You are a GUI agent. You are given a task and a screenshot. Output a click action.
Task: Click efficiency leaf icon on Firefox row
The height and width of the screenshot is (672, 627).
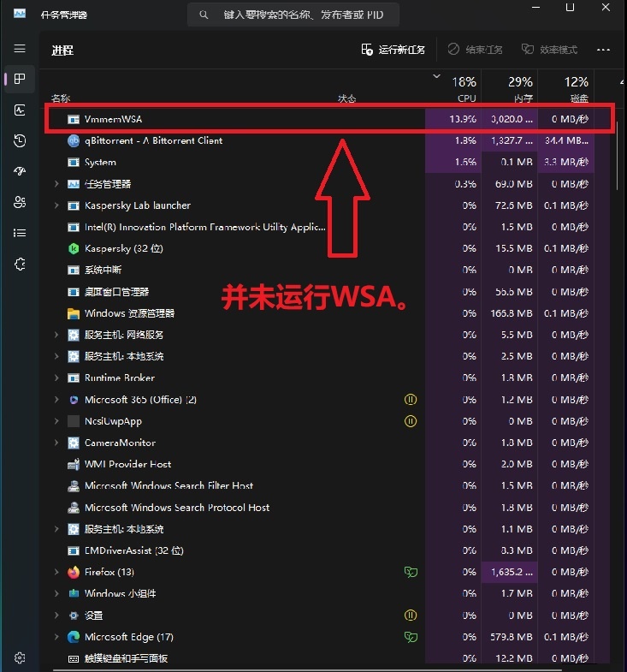(x=411, y=572)
